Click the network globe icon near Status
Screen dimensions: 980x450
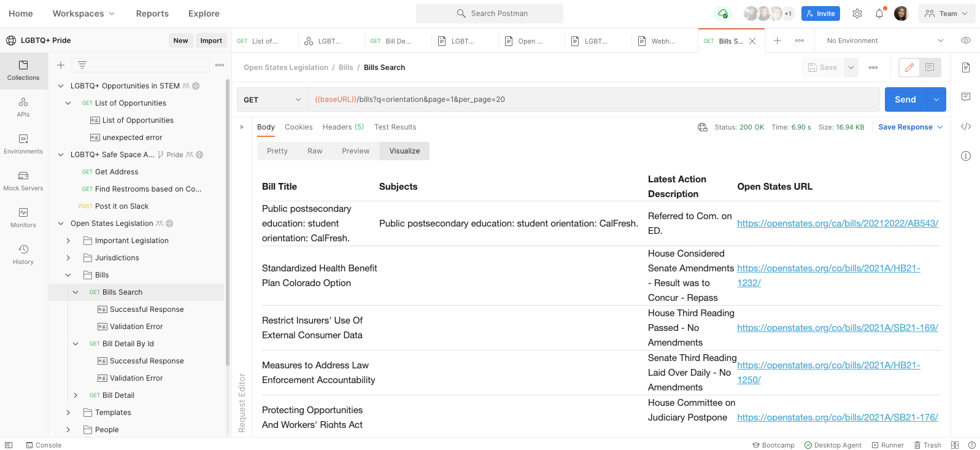click(x=703, y=127)
